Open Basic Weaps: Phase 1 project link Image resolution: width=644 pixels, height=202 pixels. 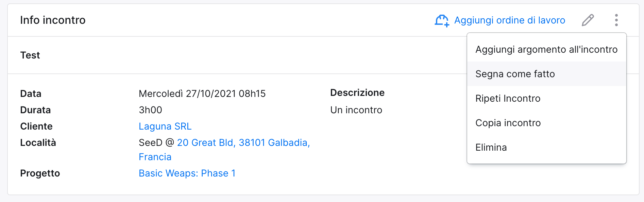click(x=187, y=173)
